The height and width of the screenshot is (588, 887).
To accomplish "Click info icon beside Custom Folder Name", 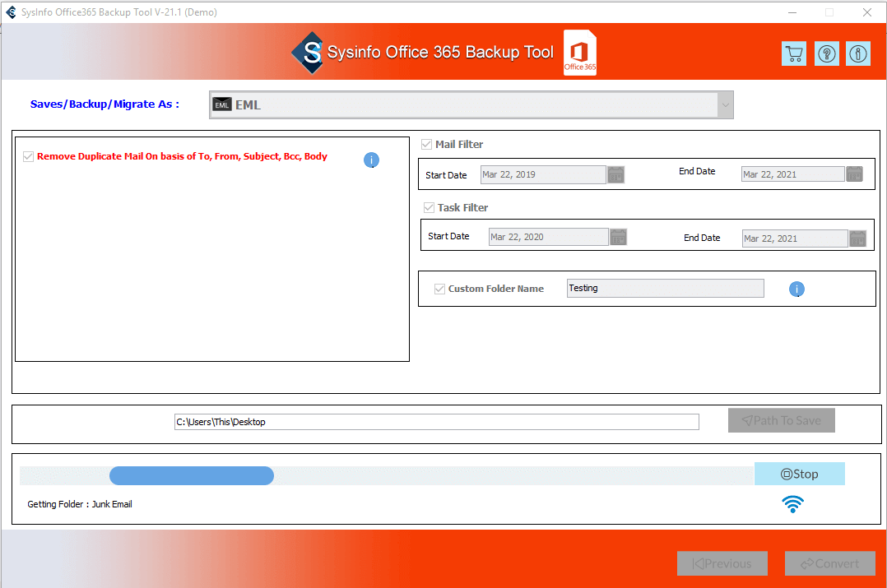I will (x=796, y=289).
